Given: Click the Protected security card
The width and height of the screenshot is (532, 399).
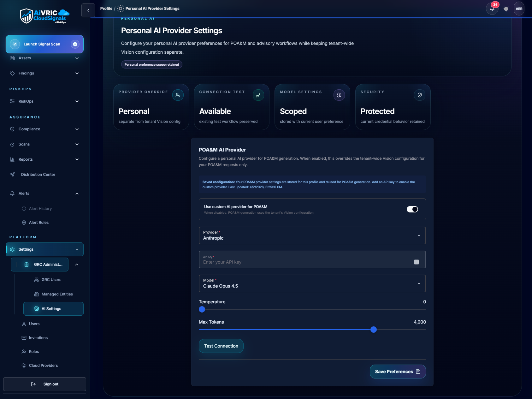Looking at the screenshot, I should click(x=393, y=107).
